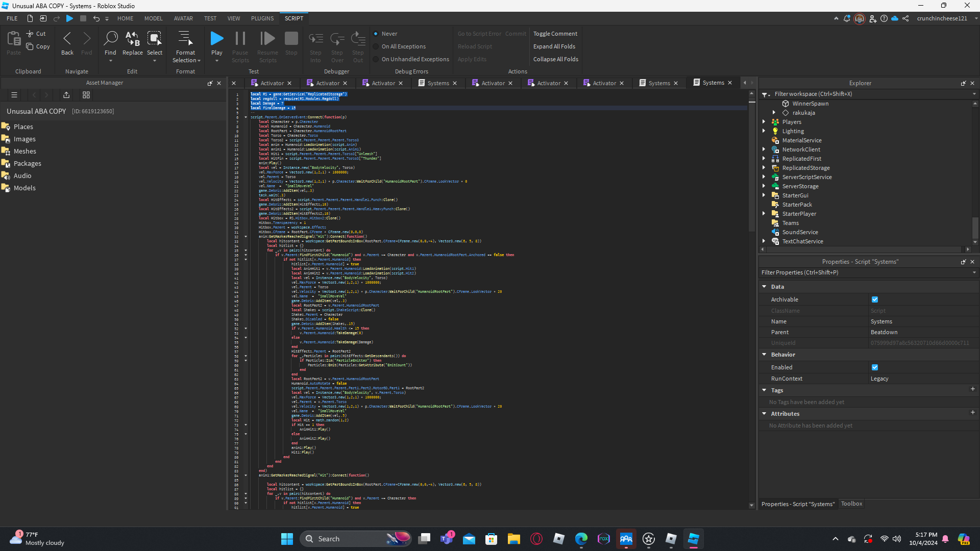Expand the Lighting node in Explorer
This screenshot has height=551, width=980.
764,131
